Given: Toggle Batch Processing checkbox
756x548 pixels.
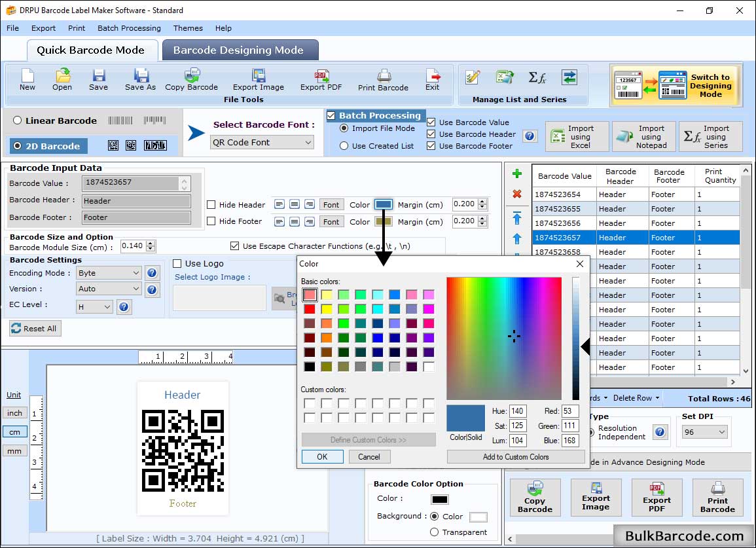Looking at the screenshot, I should (x=331, y=115).
